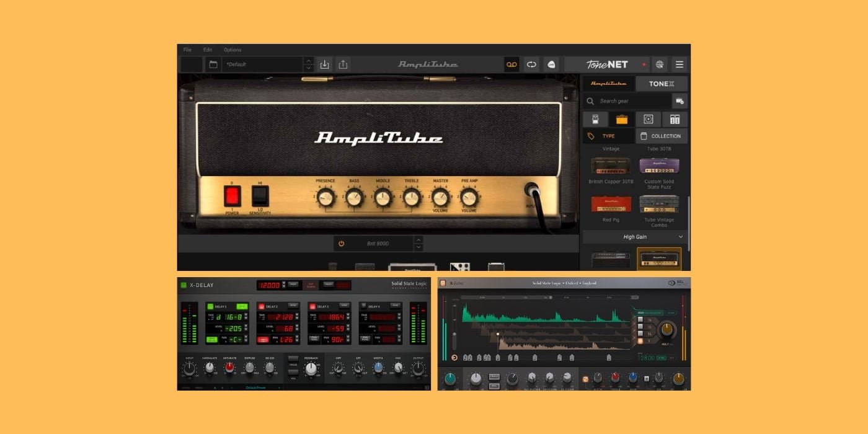Open the Options menu

click(232, 50)
